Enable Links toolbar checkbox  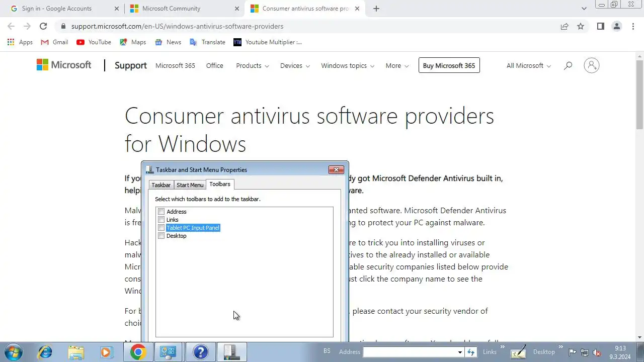coord(162,220)
